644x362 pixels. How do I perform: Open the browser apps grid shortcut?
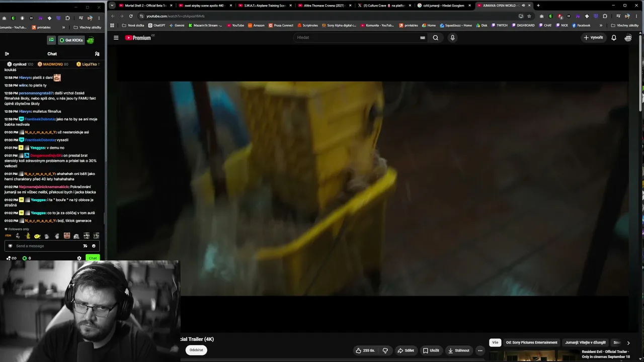pos(112,25)
